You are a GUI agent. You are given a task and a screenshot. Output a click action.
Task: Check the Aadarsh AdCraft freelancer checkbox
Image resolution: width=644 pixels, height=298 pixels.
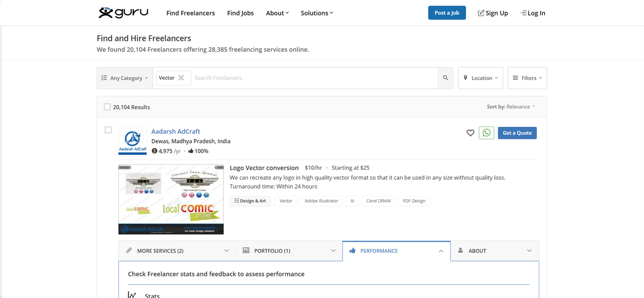pyautogui.click(x=108, y=130)
